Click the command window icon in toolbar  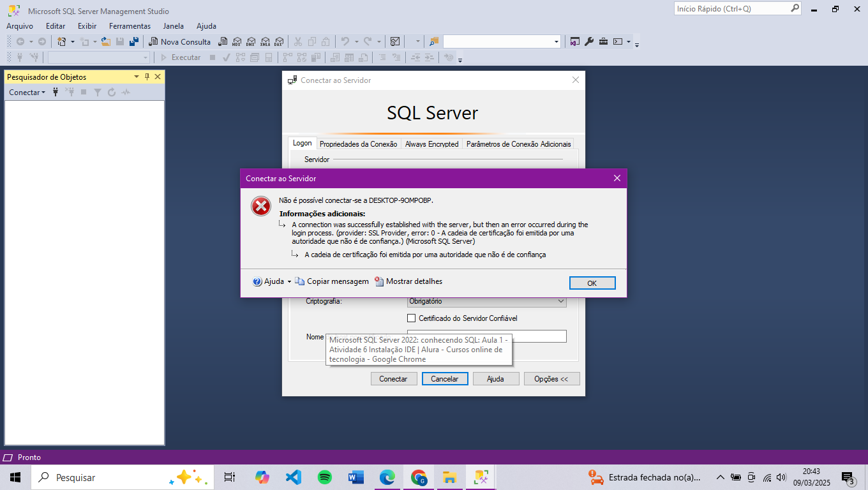tap(617, 41)
